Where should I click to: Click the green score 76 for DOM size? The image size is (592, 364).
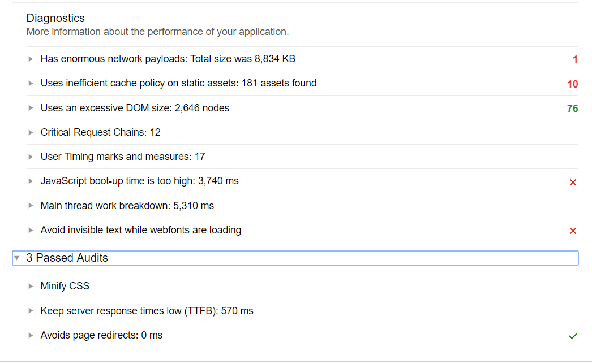click(x=573, y=109)
